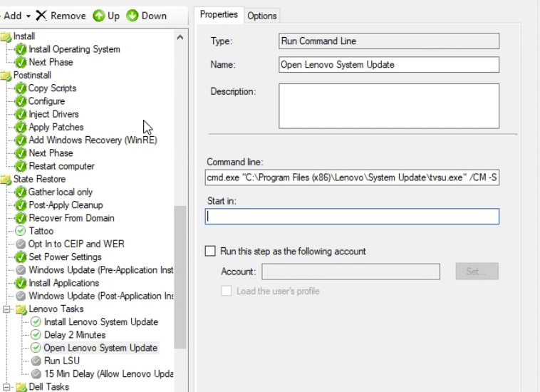540x392 pixels.
Task: Switch to the Options tab
Action: [261, 16]
